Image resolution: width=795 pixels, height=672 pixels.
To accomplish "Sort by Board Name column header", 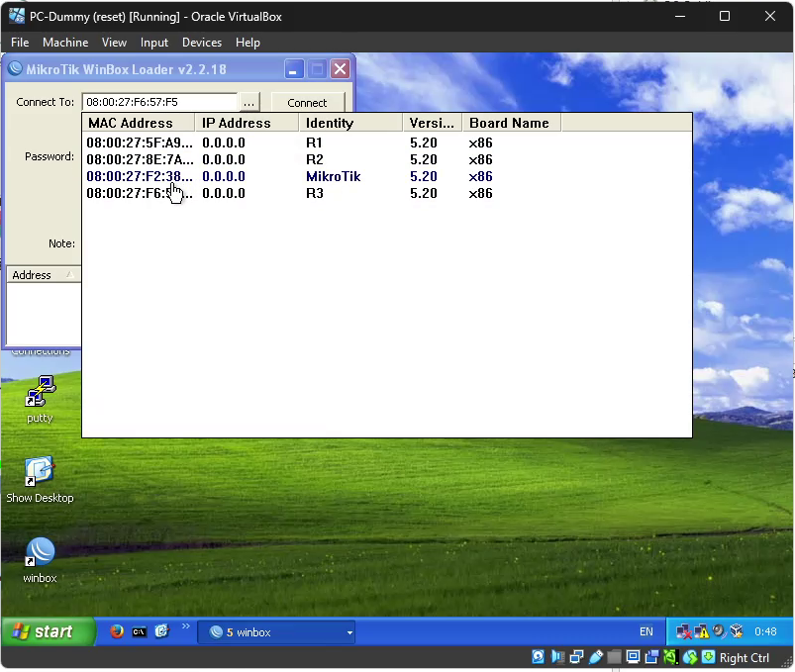I will click(x=512, y=123).
